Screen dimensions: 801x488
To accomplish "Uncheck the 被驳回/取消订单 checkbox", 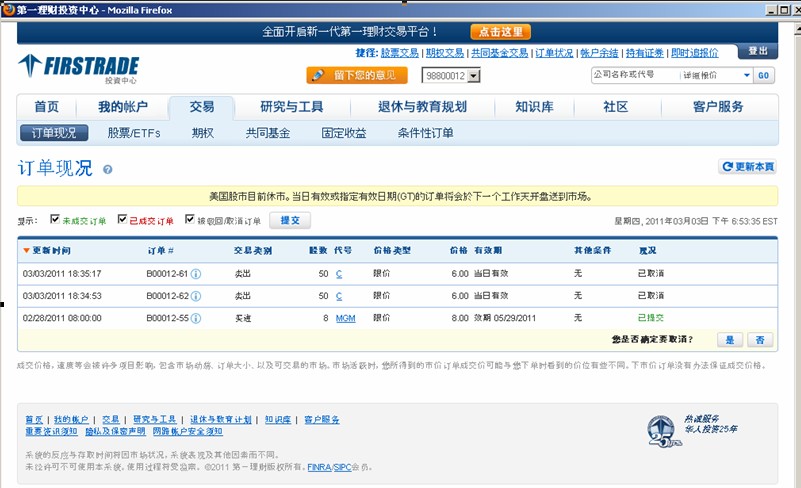I will tap(189, 220).
